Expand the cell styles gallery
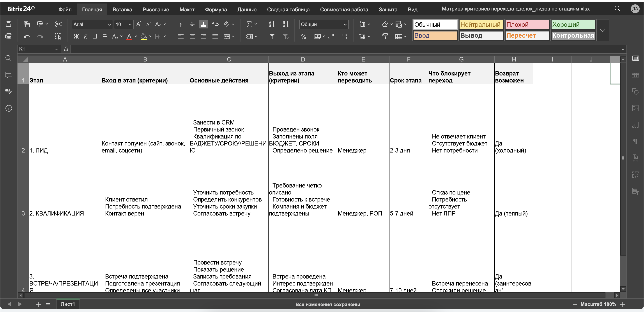 pos(603,30)
